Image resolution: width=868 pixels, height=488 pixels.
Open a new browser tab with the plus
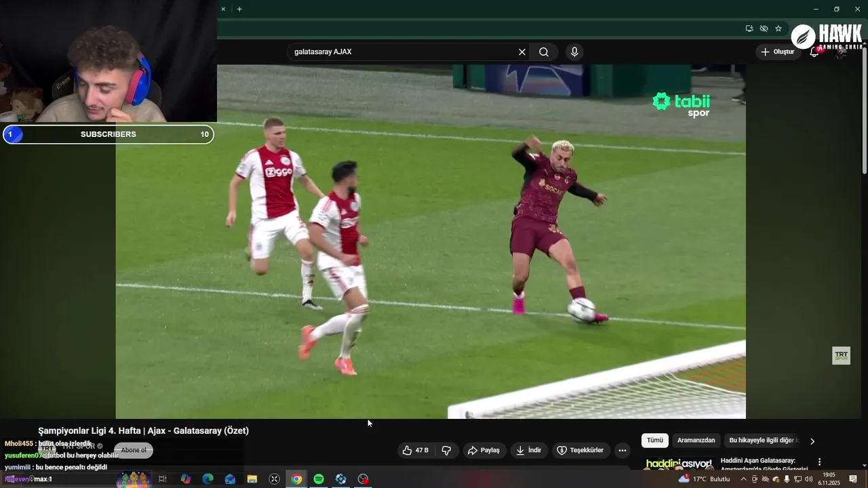point(239,9)
